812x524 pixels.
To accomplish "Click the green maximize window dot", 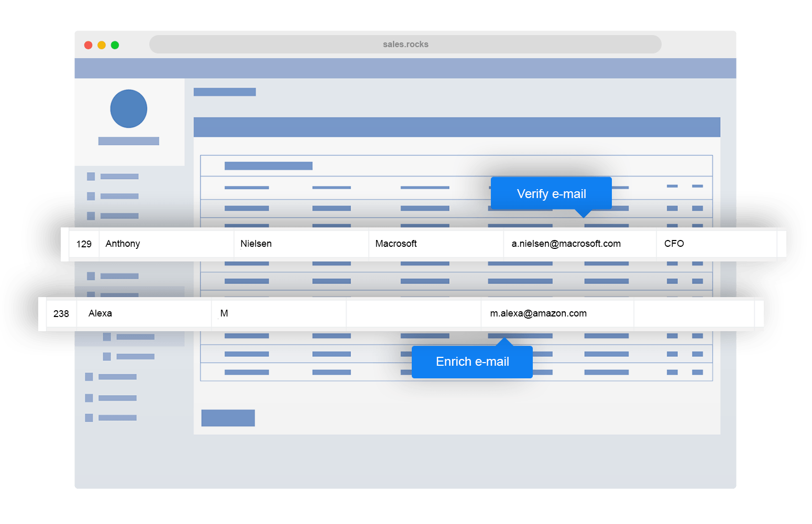I will [115, 45].
